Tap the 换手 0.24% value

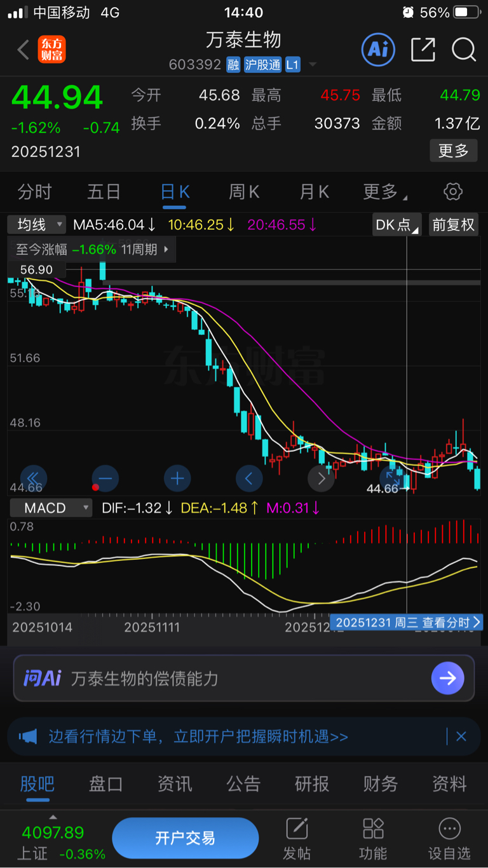point(217,123)
